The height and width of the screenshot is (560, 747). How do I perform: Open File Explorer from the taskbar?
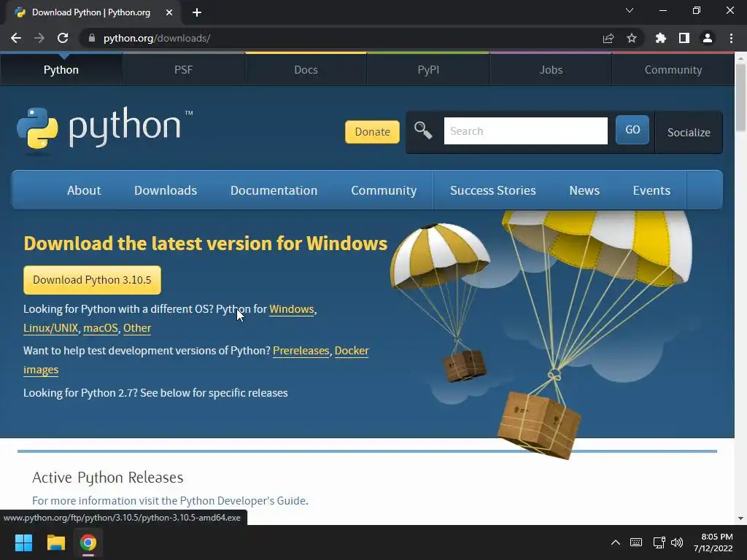(x=55, y=542)
